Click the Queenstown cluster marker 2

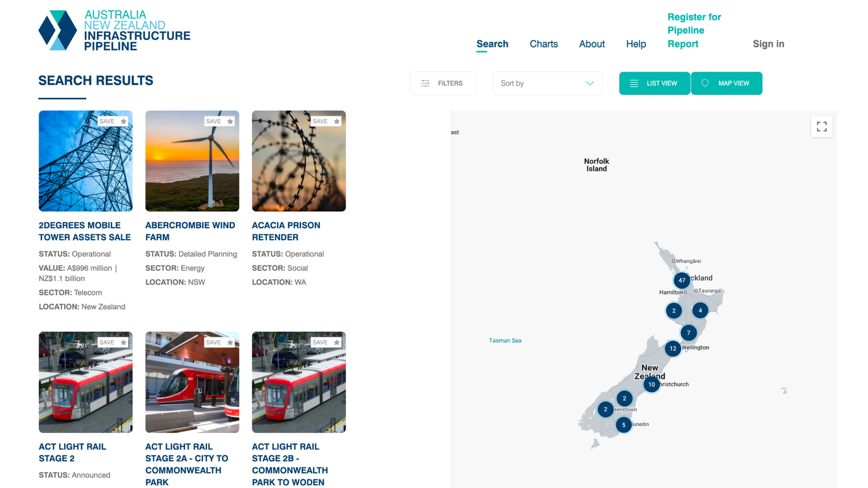tap(605, 409)
